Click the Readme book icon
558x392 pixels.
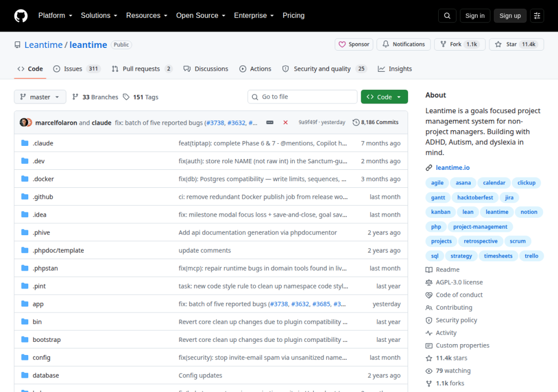(x=429, y=269)
